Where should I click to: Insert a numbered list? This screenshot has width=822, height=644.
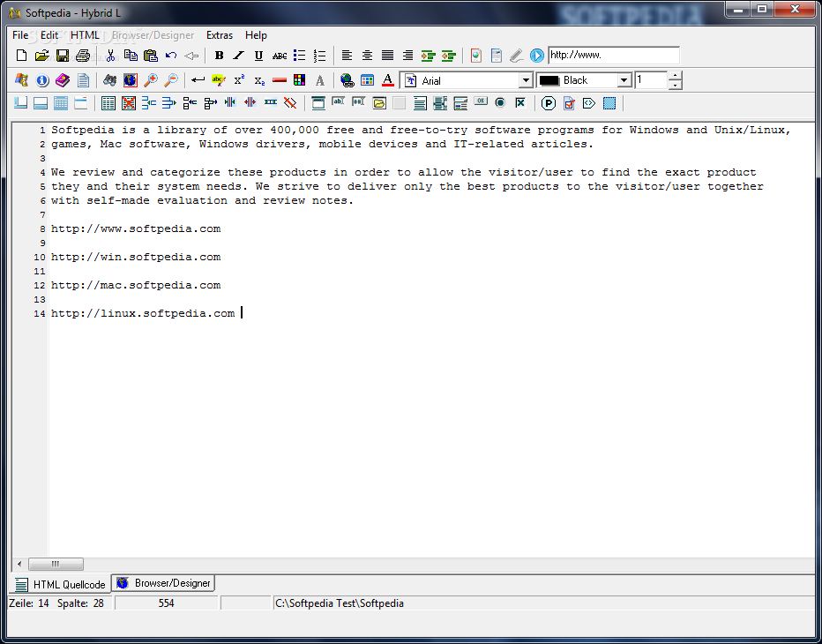(319, 55)
